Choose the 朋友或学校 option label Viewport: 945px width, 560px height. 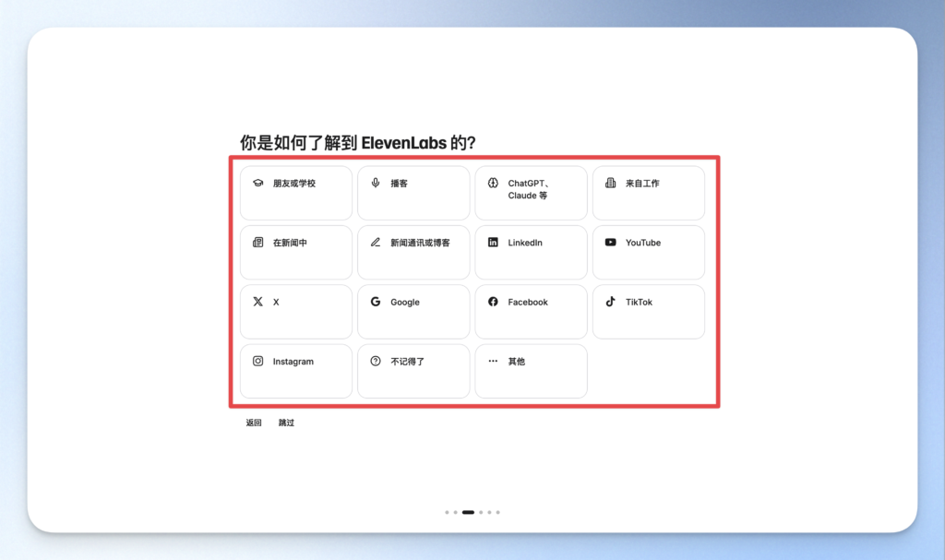click(x=294, y=184)
